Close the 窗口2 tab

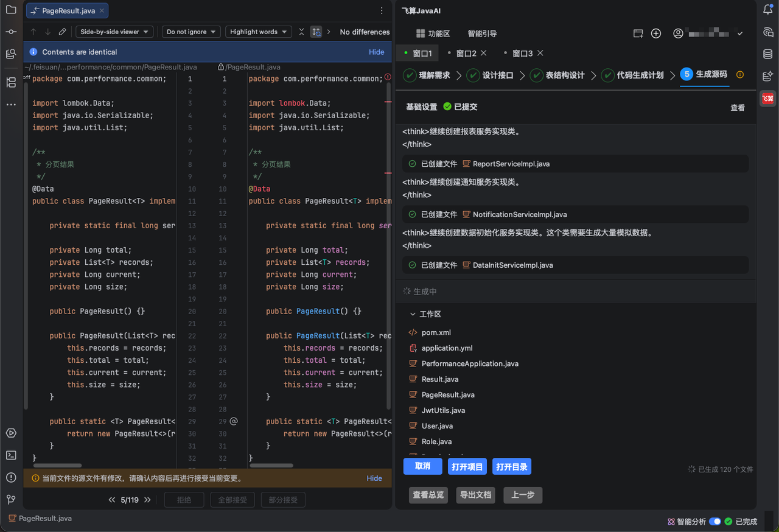point(484,53)
